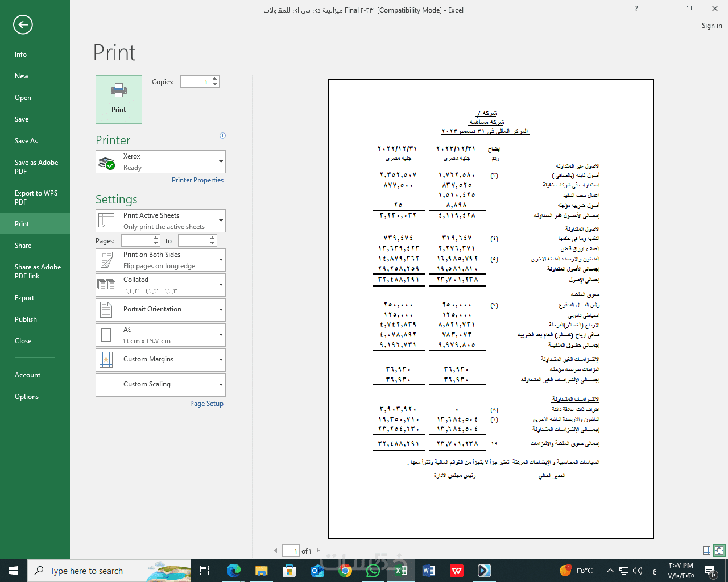Open the Print on Both Sides dropdown
Screen dimensions: 728x582
160,260
